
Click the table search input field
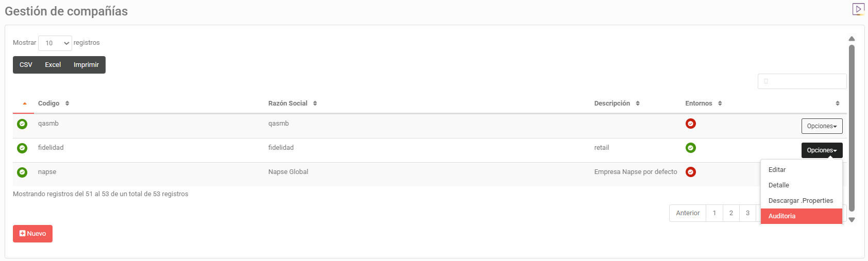802,81
